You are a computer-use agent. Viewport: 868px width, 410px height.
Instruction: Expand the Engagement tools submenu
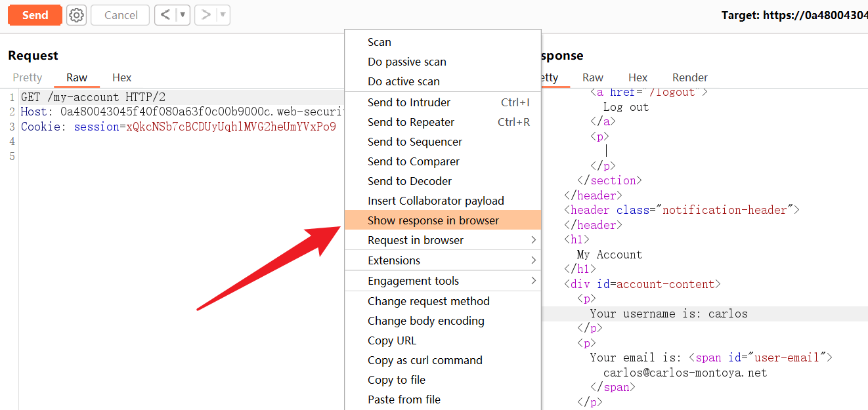click(443, 281)
